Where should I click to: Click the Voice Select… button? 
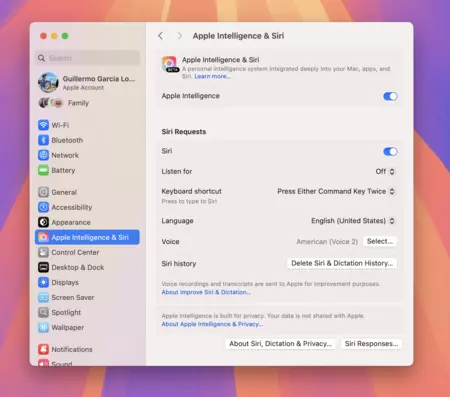pos(380,241)
